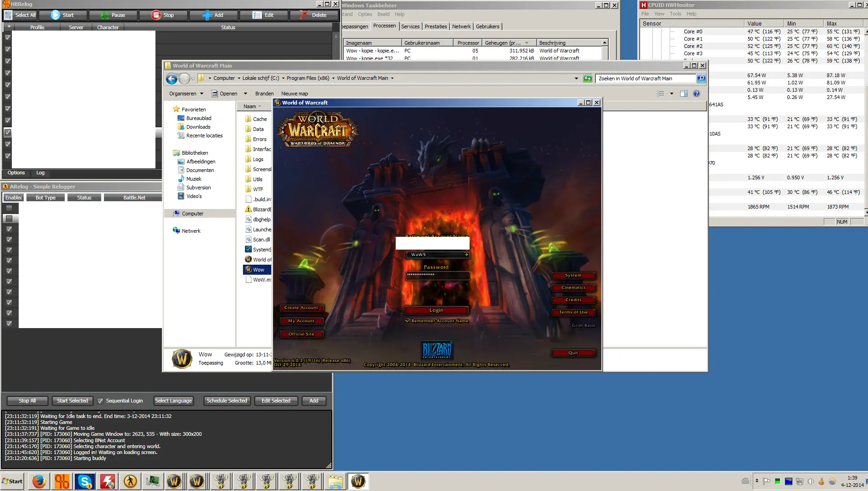Open View menu in HWMonitor
Viewport: 868px width, 491px height.
click(x=659, y=14)
